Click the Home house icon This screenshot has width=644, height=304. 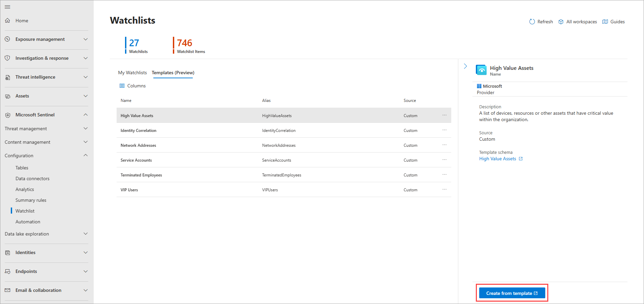pos(7,21)
